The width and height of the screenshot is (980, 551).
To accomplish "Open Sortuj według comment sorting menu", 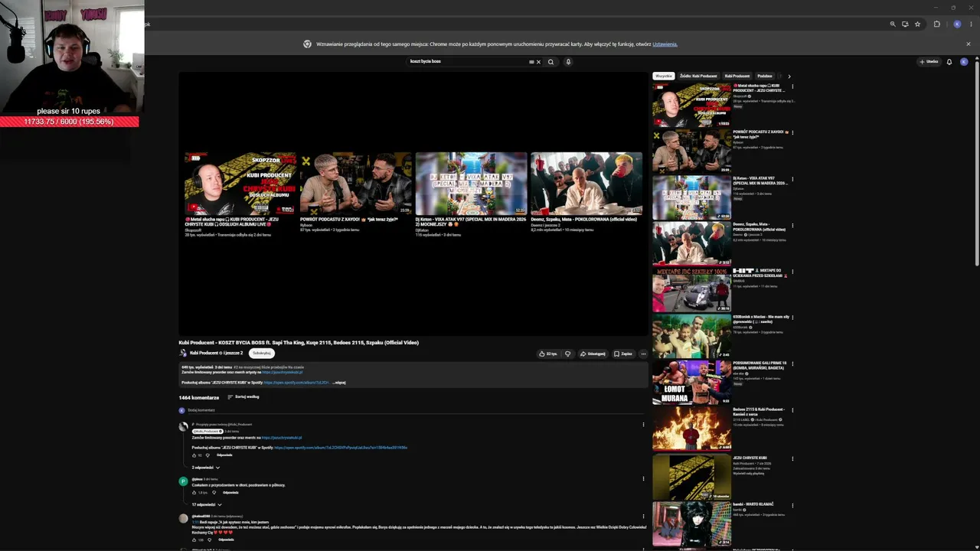I will (243, 397).
